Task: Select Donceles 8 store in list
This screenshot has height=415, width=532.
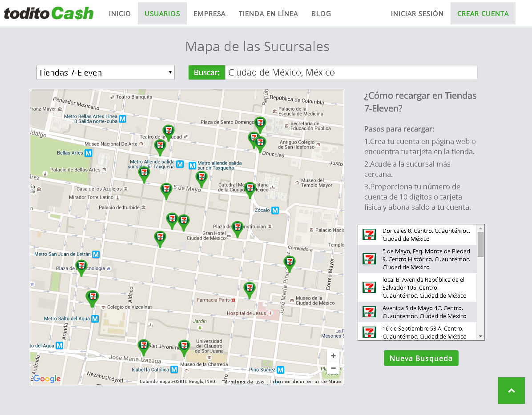Action: [417, 235]
